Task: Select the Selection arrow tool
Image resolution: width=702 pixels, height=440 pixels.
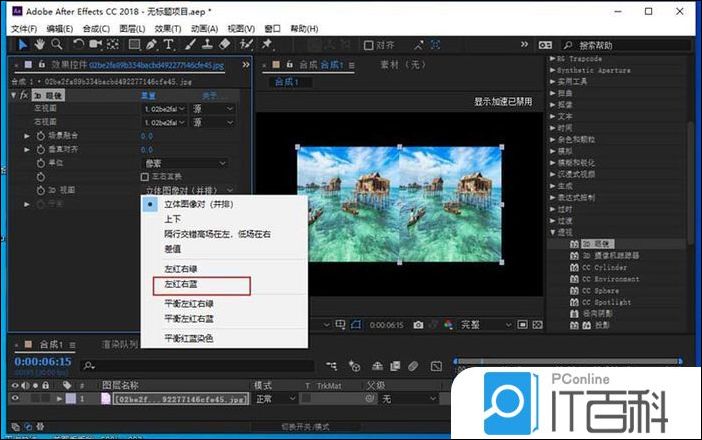Action: [x=19, y=45]
